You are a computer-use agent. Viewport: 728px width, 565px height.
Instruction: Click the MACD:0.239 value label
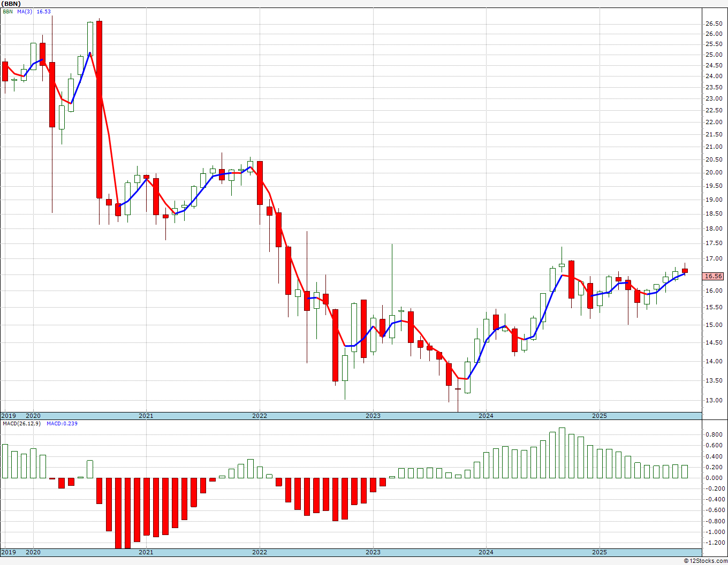[x=62, y=423]
